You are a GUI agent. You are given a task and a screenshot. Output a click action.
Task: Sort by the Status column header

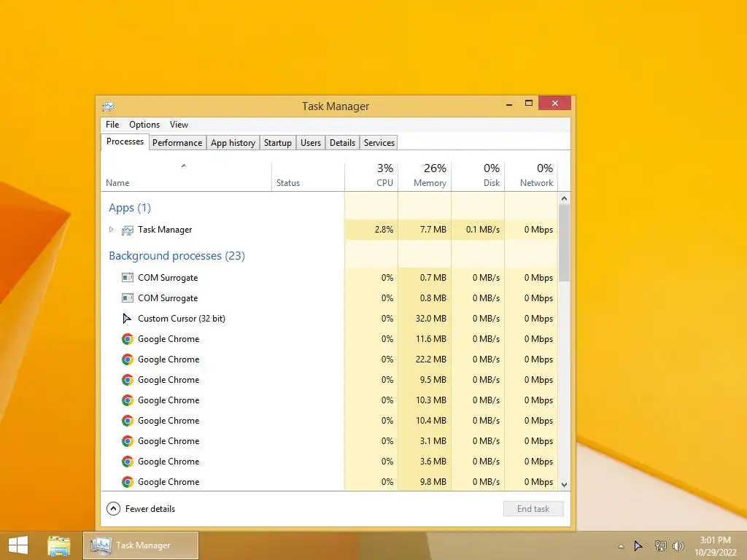coord(309,176)
